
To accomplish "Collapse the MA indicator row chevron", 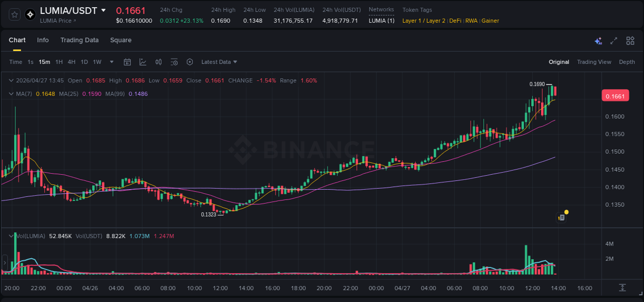I will (x=11, y=94).
